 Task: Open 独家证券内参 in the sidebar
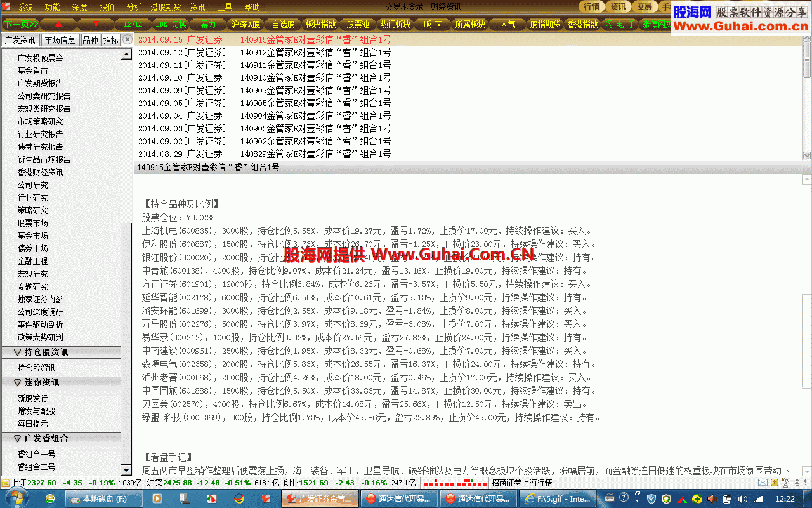(41, 299)
